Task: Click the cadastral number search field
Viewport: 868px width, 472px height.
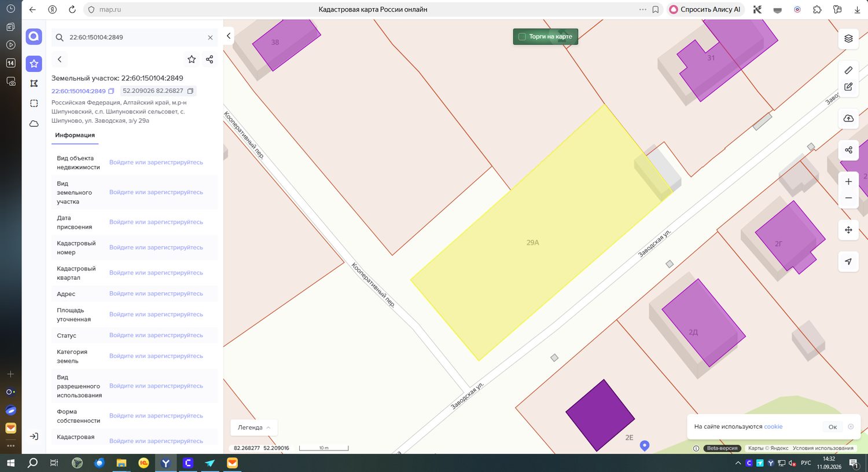Action: (x=134, y=37)
